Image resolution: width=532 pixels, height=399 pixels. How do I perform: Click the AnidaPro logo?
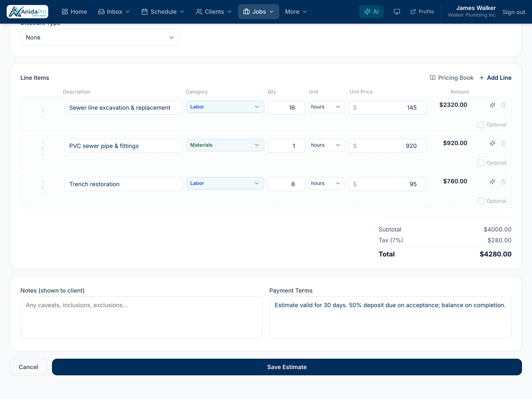27,12
